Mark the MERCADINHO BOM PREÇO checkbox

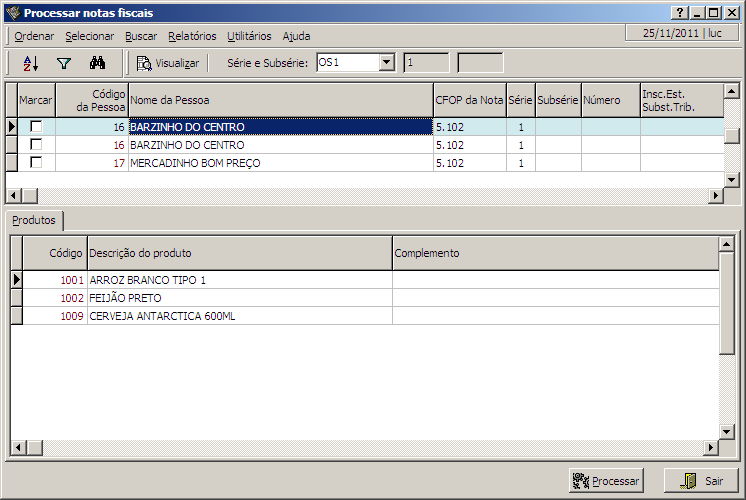click(x=37, y=163)
